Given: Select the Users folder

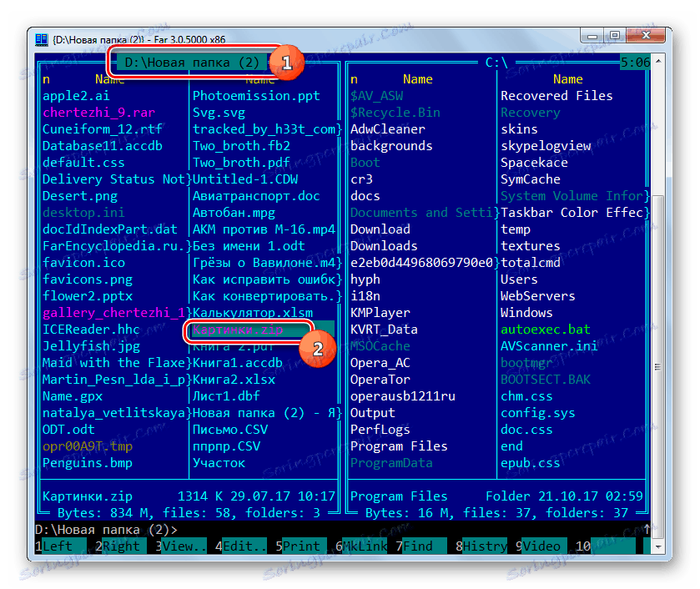Looking at the screenshot, I should click(519, 279).
